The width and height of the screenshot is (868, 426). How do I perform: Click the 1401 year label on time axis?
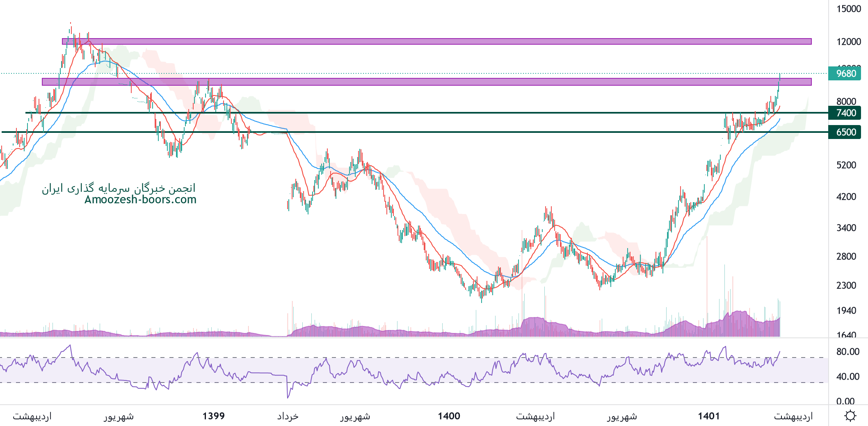(708, 416)
